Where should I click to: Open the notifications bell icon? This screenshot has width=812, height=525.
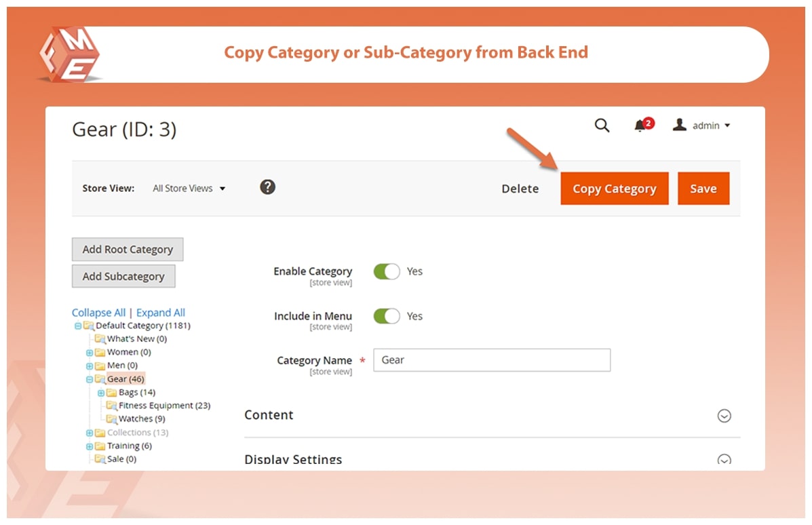tap(640, 126)
